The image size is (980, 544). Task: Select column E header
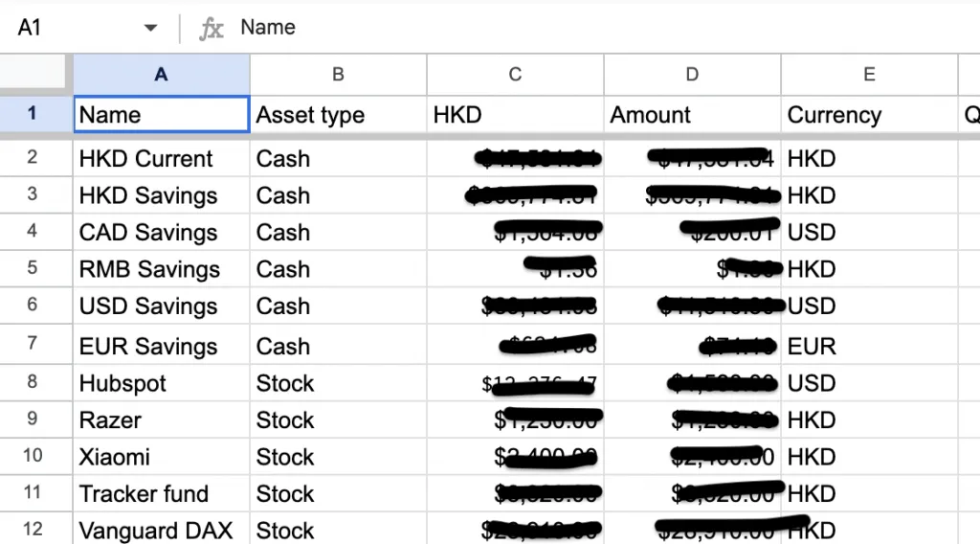[x=869, y=75]
